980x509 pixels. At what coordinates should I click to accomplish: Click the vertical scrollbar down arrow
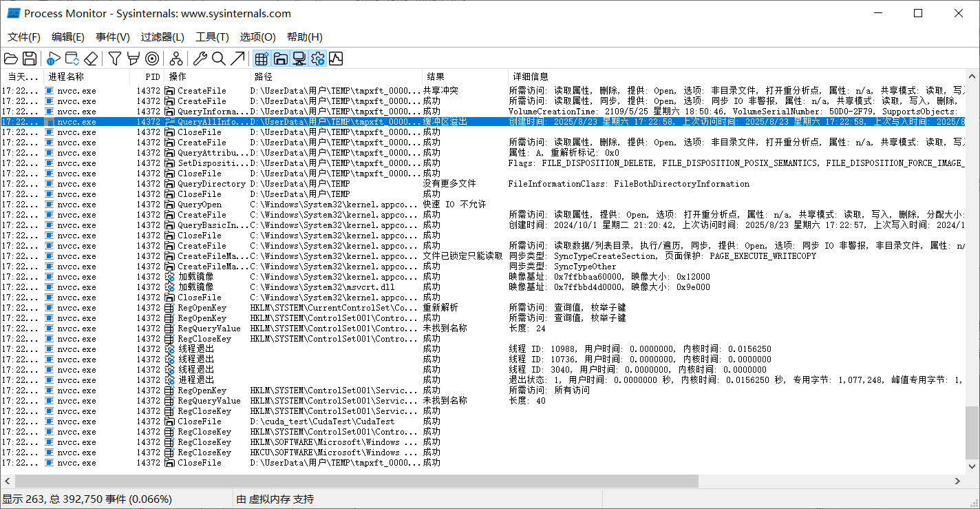(x=972, y=468)
